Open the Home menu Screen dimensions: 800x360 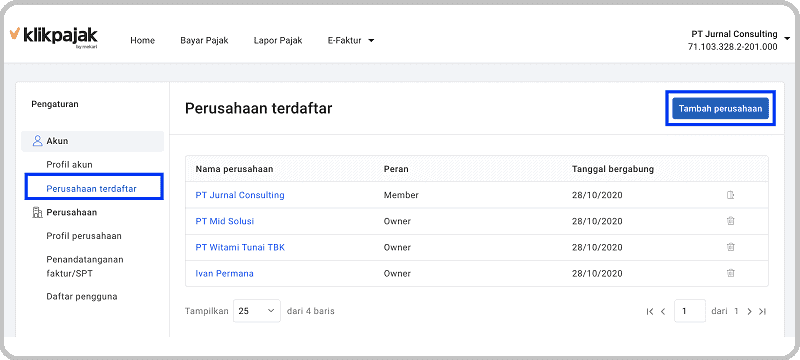tap(142, 40)
